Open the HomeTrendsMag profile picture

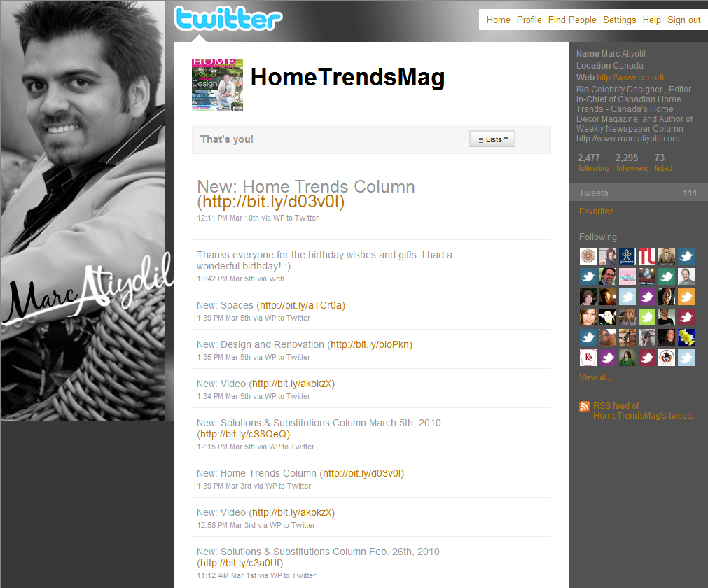(217, 85)
